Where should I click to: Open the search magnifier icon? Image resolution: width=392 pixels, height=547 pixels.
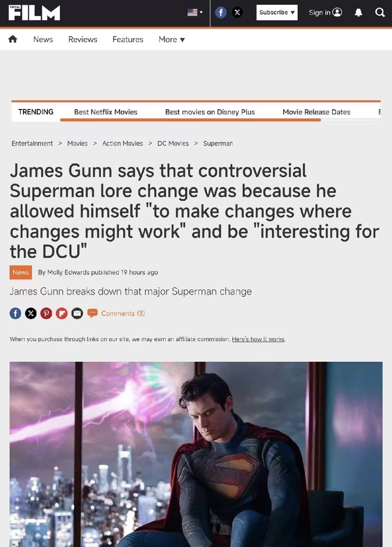point(380,13)
